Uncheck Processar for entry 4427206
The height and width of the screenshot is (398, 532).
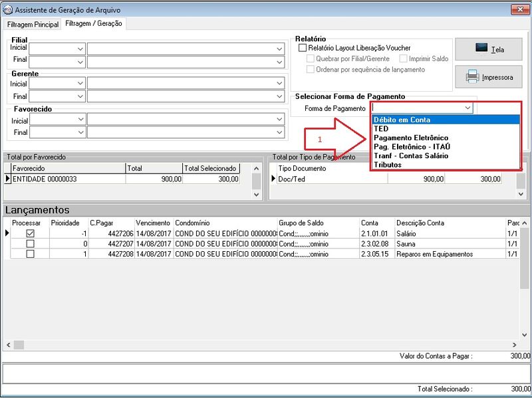pos(30,234)
